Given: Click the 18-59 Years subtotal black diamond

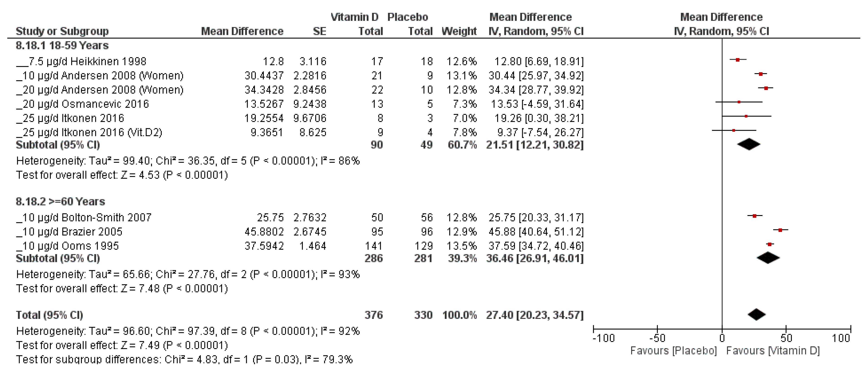Looking at the screenshot, I should (749, 144).
